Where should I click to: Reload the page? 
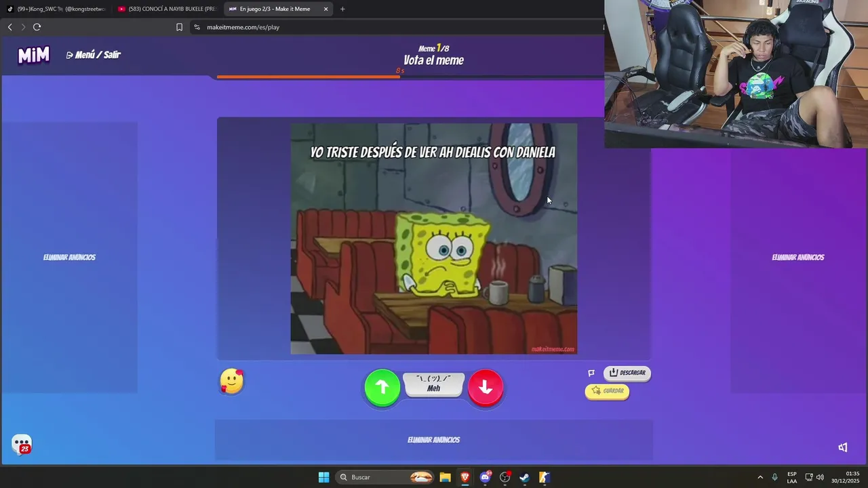point(37,27)
